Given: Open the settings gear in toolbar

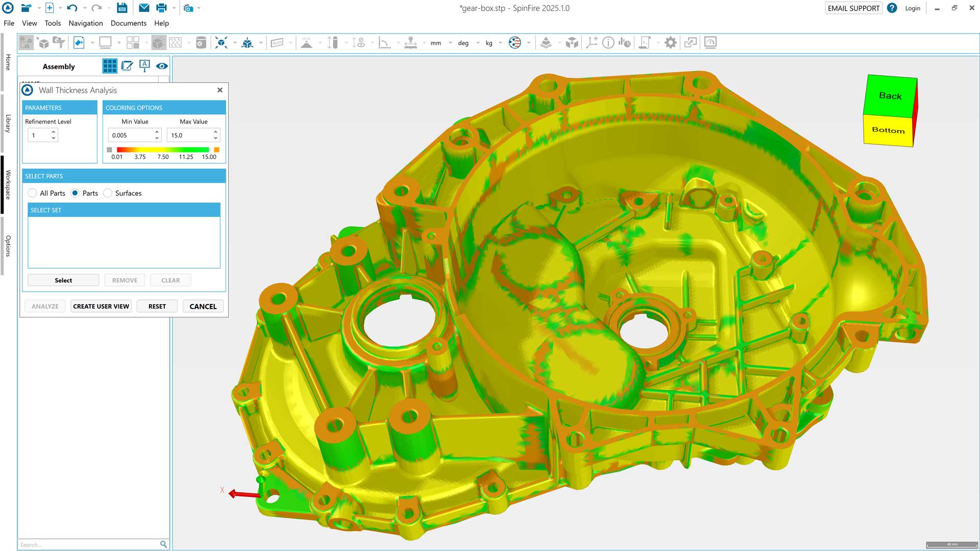Looking at the screenshot, I should [x=670, y=43].
